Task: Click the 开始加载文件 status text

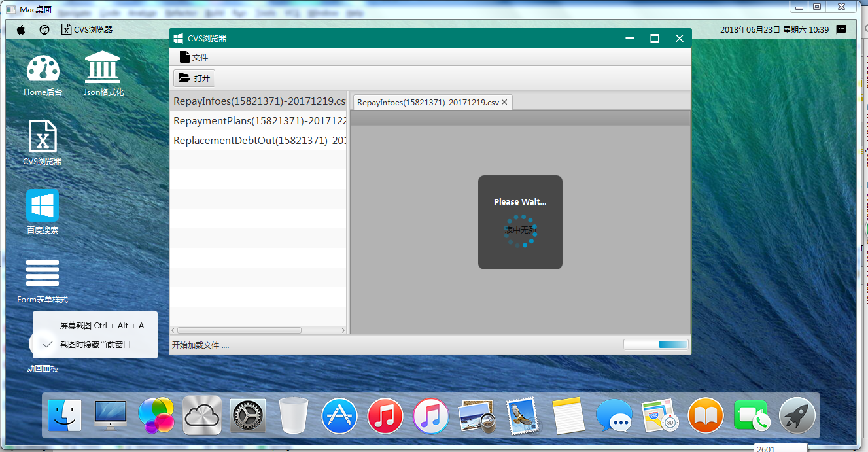Action: tap(201, 345)
